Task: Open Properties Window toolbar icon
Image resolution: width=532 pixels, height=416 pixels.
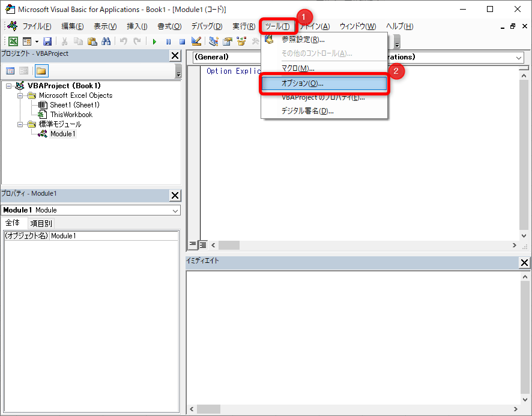Action: pyautogui.click(x=228, y=41)
